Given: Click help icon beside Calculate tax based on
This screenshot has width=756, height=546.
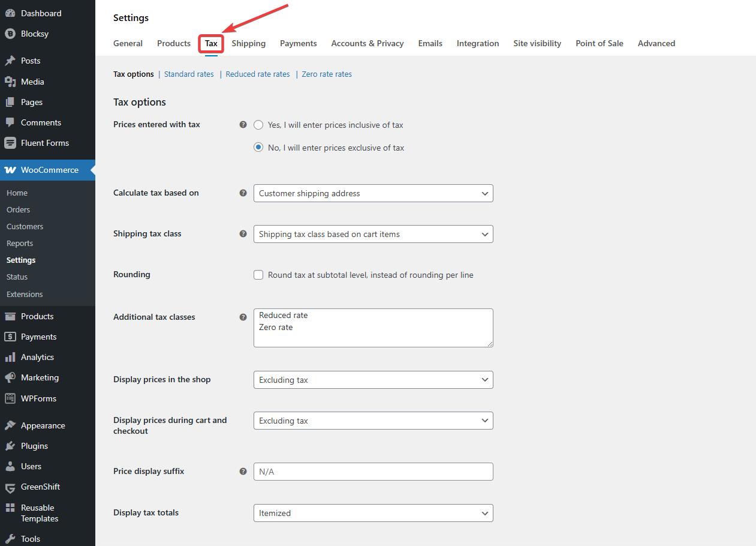Looking at the screenshot, I should tap(243, 193).
